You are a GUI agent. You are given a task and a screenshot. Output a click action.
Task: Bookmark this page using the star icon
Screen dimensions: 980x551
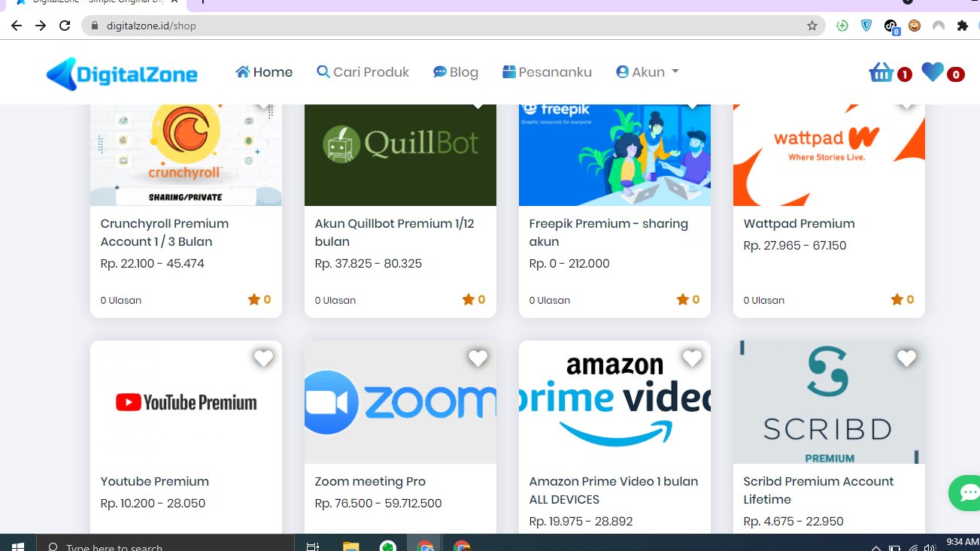coord(812,25)
